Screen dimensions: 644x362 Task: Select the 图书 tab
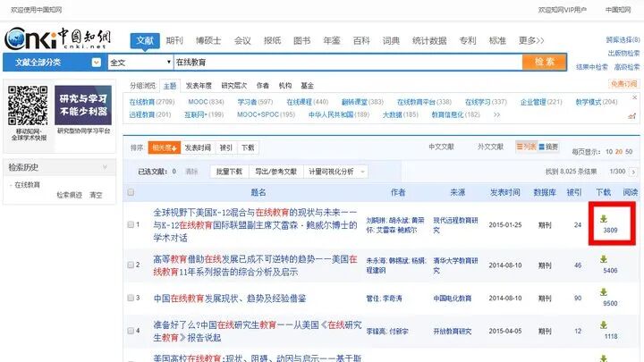(302, 40)
